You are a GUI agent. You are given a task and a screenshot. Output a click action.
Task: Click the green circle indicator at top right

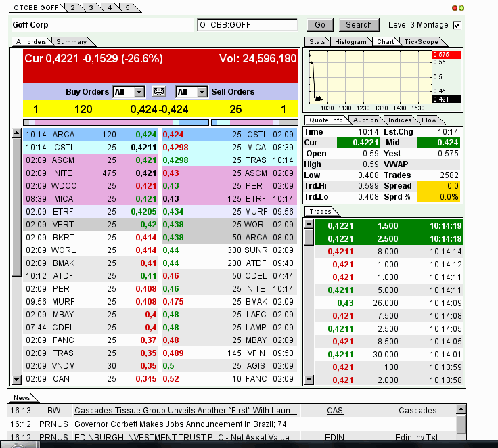coord(461,8)
